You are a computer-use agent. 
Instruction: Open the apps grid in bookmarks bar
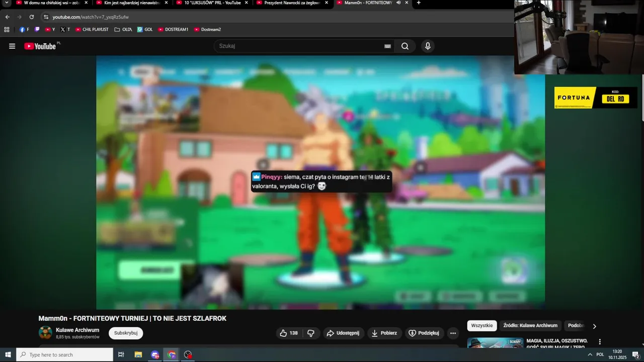[x=7, y=29]
